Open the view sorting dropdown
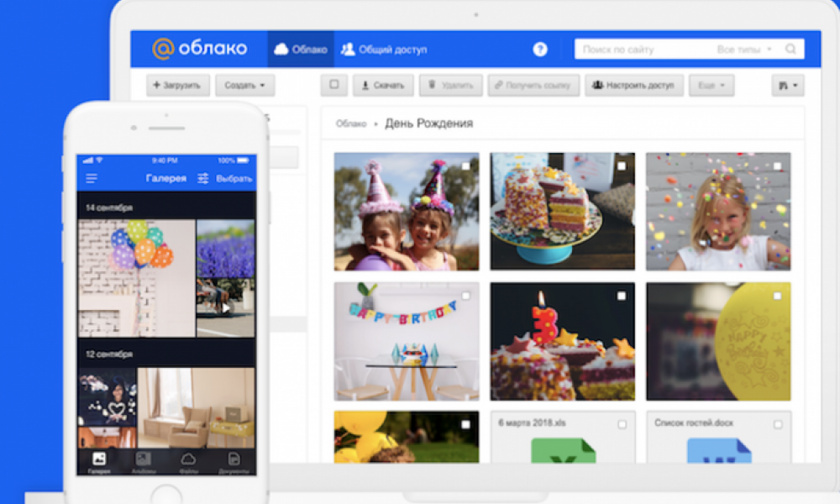The image size is (840, 504). pos(787,86)
